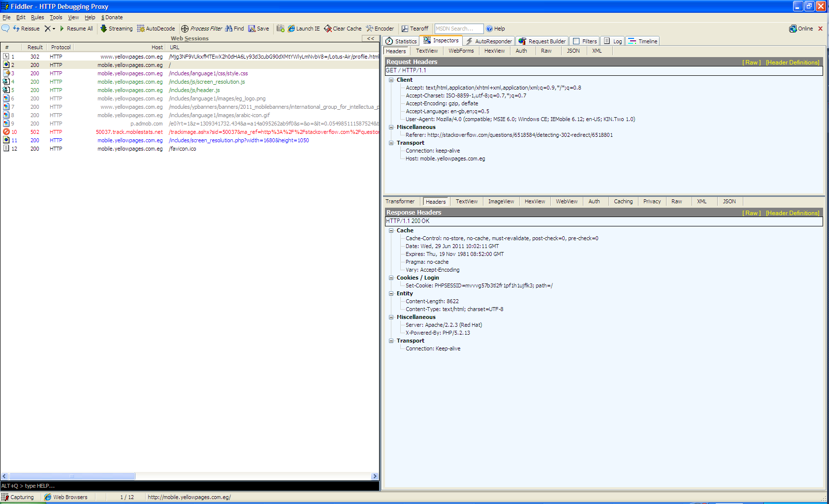Collapse request Transport header group
Image resolution: width=829 pixels, height=504 pixels.
(x=391, y=143)
